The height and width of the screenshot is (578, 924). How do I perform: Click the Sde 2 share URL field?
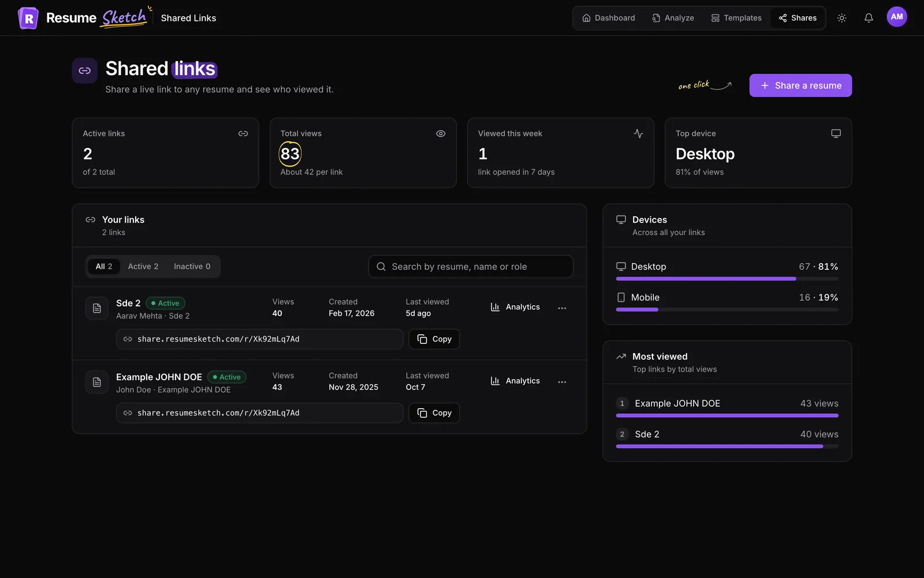click(x=260, y=339)
